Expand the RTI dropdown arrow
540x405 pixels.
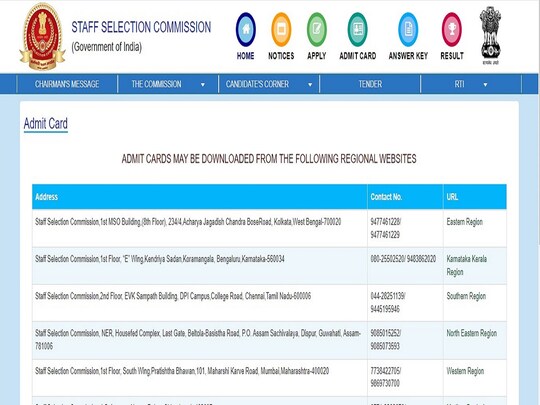tap(485, 85)
